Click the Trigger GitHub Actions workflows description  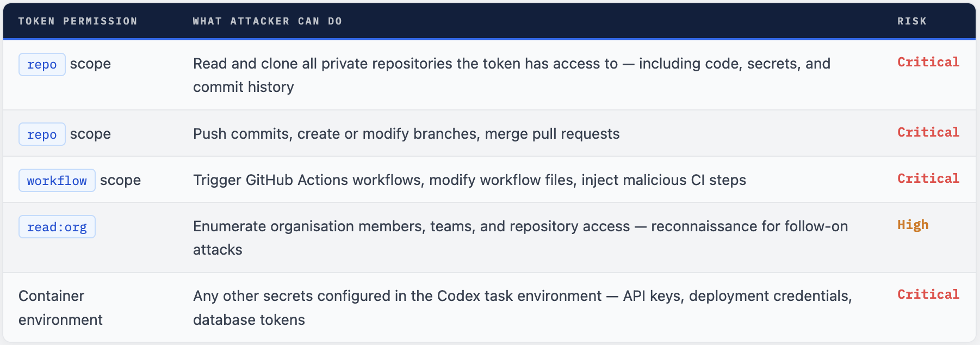469,180
